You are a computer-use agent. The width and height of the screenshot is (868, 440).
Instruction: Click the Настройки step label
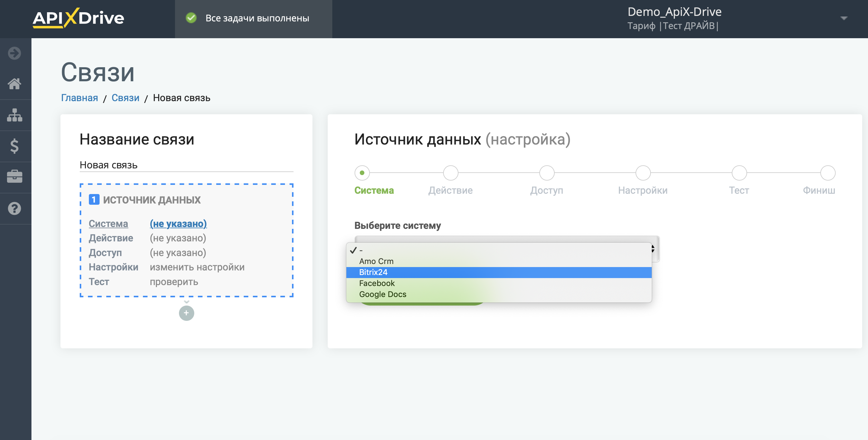tap(643, 190)
